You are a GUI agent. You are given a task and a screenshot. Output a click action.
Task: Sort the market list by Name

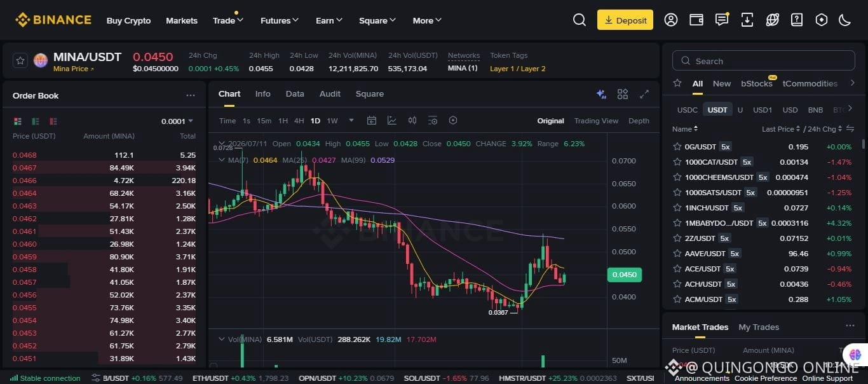coord(684,129)
